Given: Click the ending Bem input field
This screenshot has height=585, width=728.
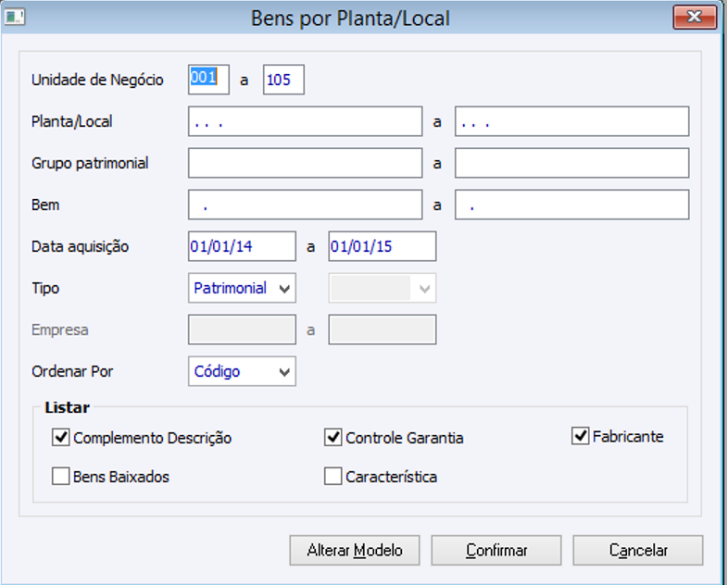Looking at the screenshot, I should pos(571,205).
